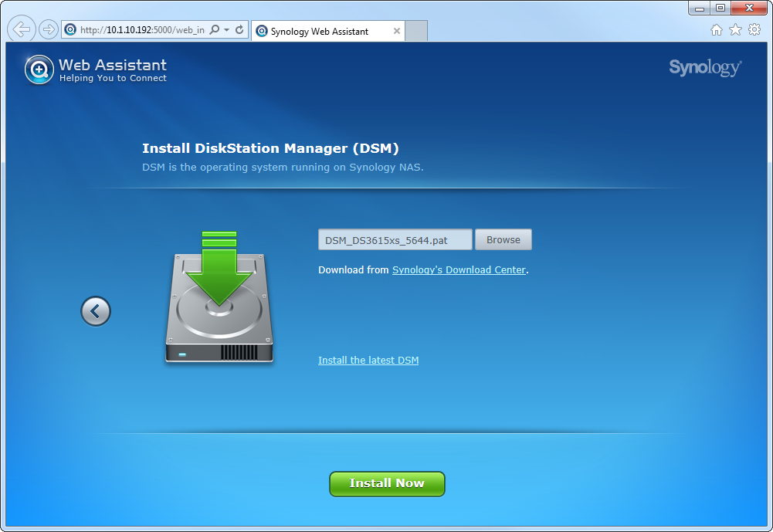Image resolution: width=773 pixels, height=532 pixels.
Task: Open favorites star icon
Action: [735, 30]
